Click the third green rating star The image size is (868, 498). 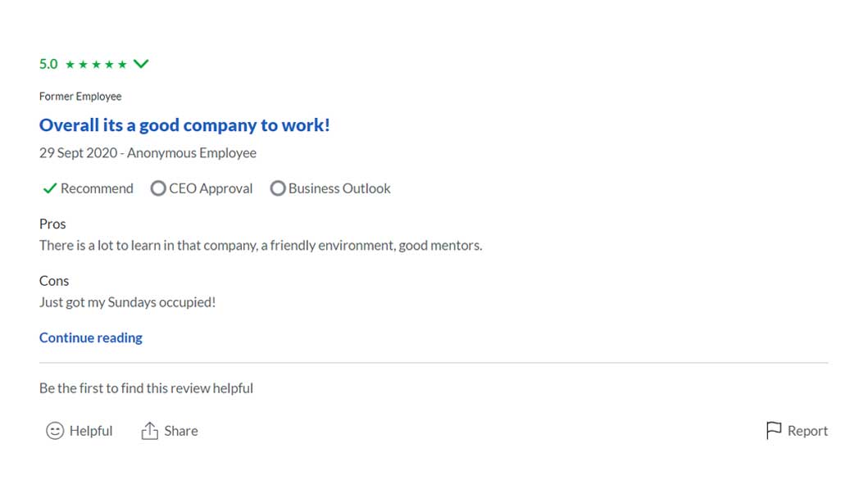point(96,65)
